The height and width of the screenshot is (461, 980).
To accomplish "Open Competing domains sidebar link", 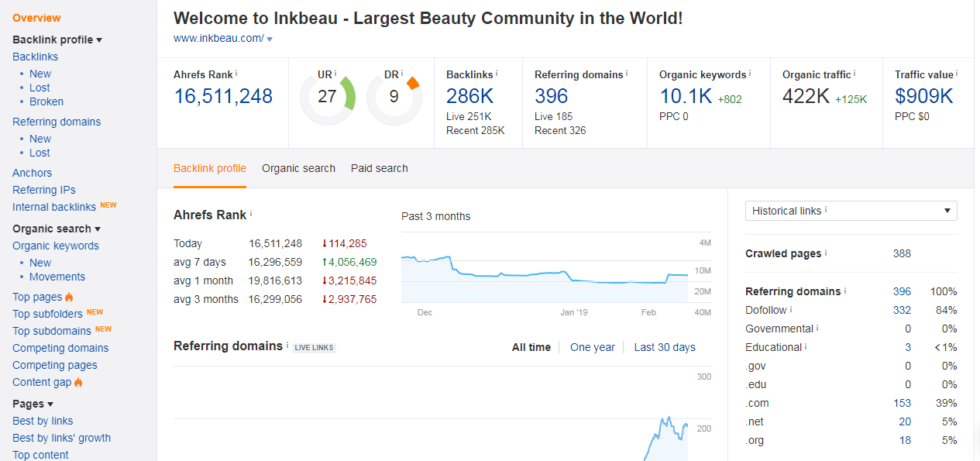I will tap(60, 348).
